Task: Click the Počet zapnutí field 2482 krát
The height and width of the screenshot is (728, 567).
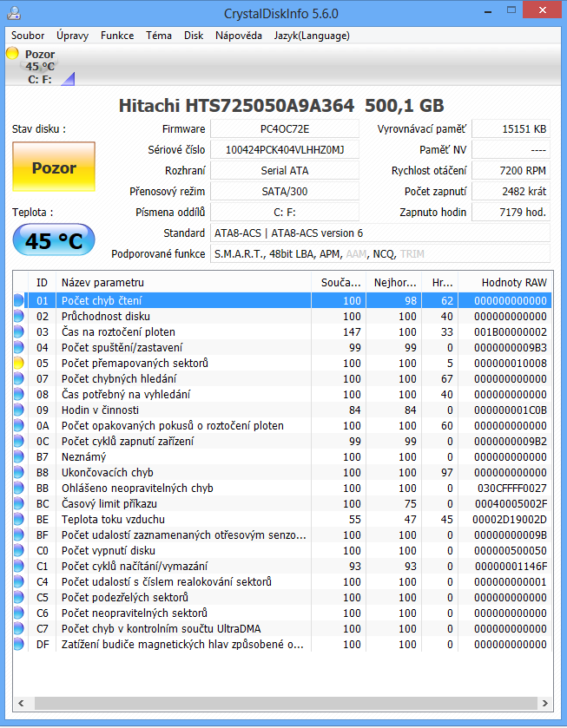Action: coord(511,191)
